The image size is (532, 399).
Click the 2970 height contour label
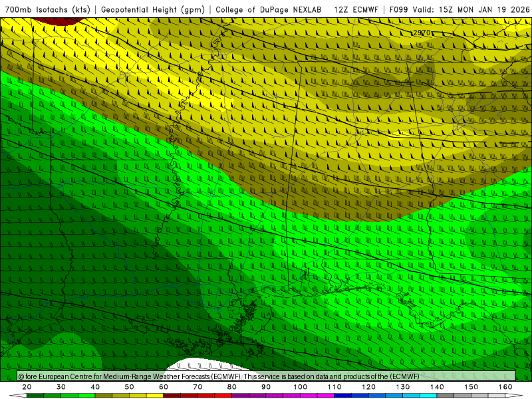(x=422, y=33)
